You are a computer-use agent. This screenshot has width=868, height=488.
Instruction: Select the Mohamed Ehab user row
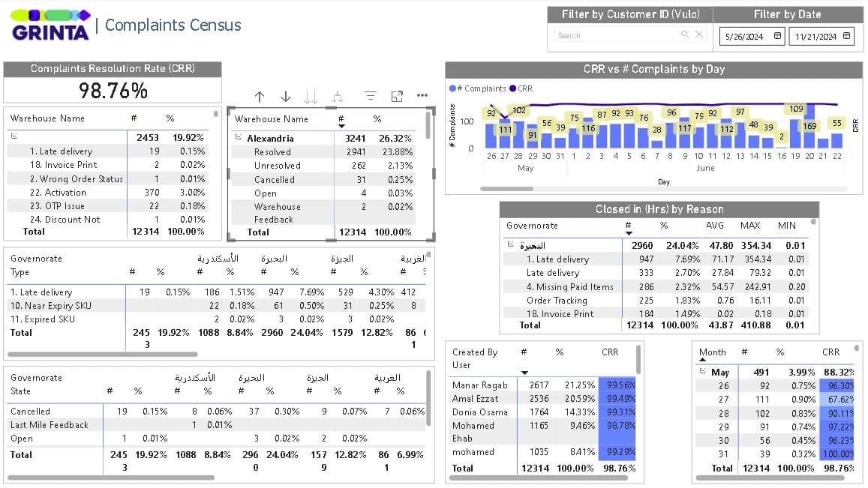(542, 432)
